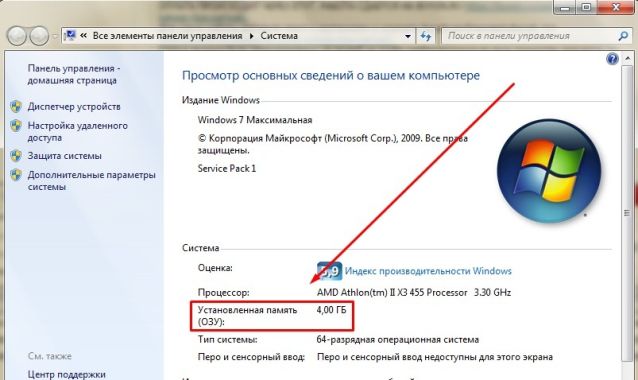Open Настройка удаленного доступа link

pos(77,131)
